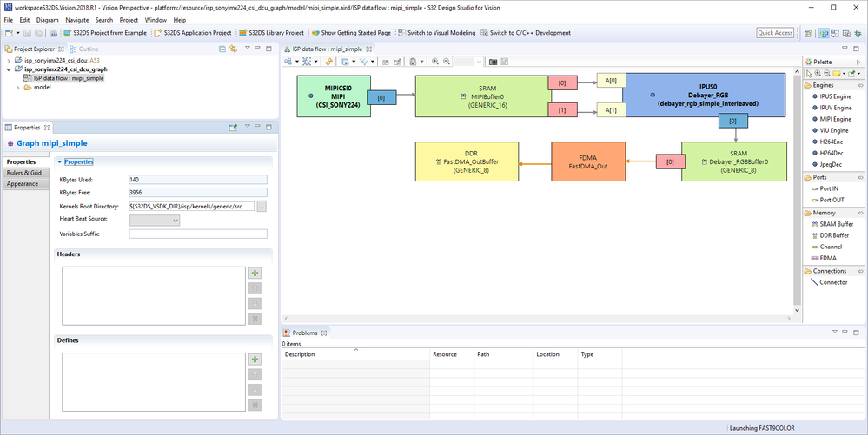Switch to the Rulers & Grid tab
Image resolution: width=868 pixels, height=435 pixels.
(x=24, y=173)
